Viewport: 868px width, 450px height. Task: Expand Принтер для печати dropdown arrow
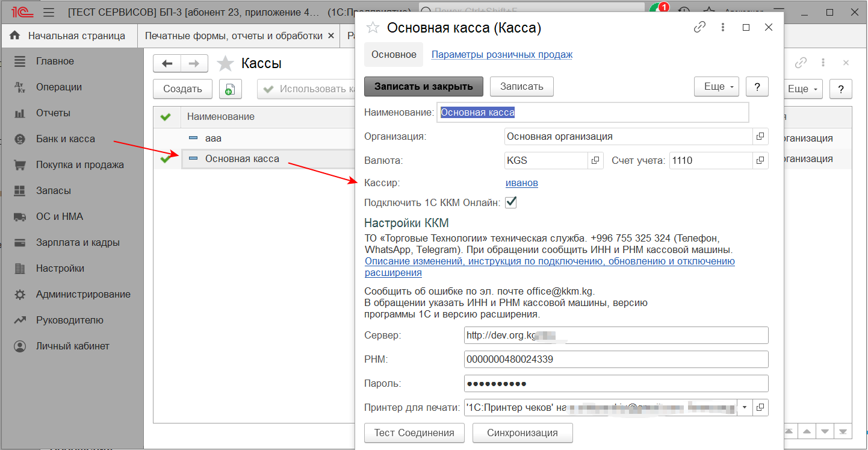[745, 408]
